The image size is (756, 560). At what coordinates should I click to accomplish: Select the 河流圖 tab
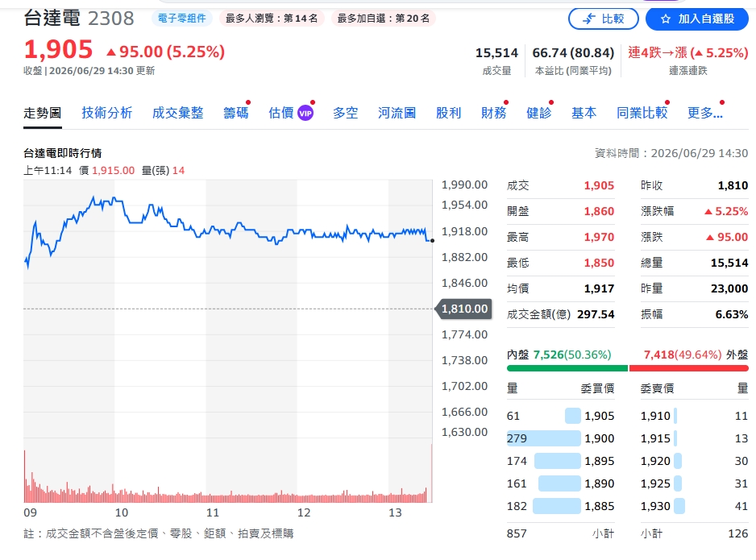pyautogui.click(x=397, y=113)
